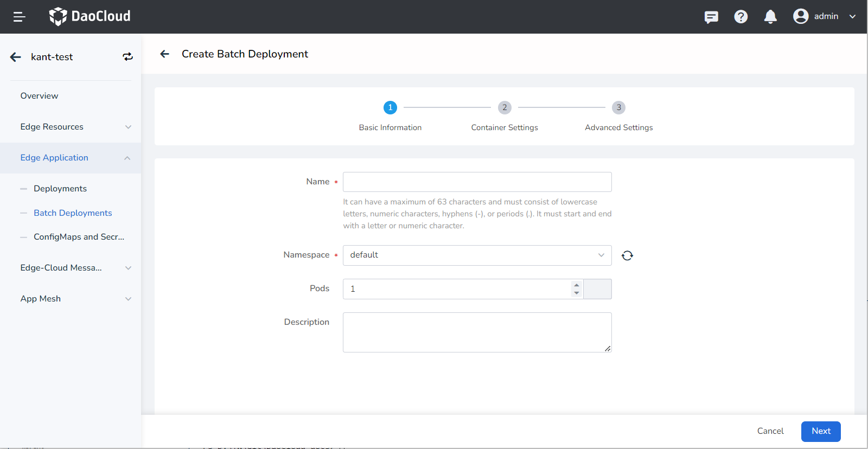Image resolution: width=868 pixels, height=449 pixels.
Task: Click back arrow next to Create Batch Deployment
Action: (x=165, y=54)
